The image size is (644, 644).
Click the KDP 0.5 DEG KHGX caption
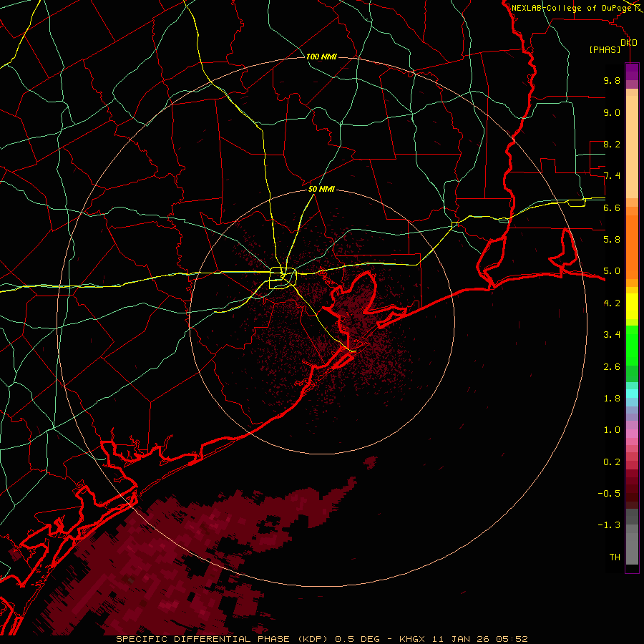(x=321, y=639)
